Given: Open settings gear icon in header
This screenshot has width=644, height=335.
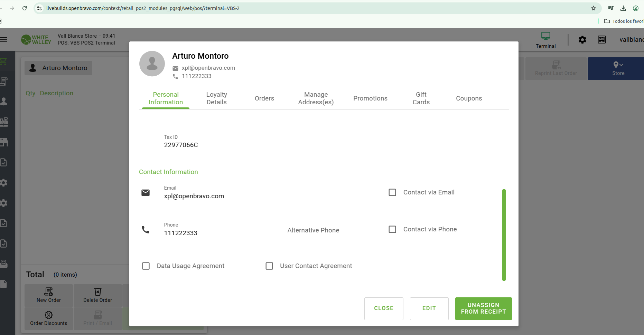Looking at the screenshot, I should coord(582,40).
